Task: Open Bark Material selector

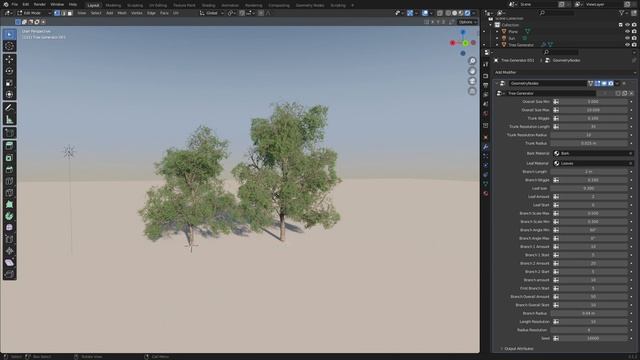Action: pyautogui.click(x=593, y=153)
